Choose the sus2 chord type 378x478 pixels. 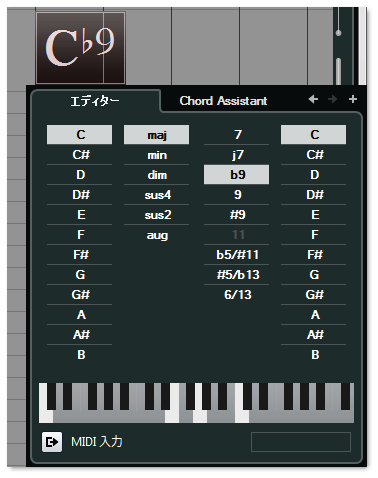156,215
